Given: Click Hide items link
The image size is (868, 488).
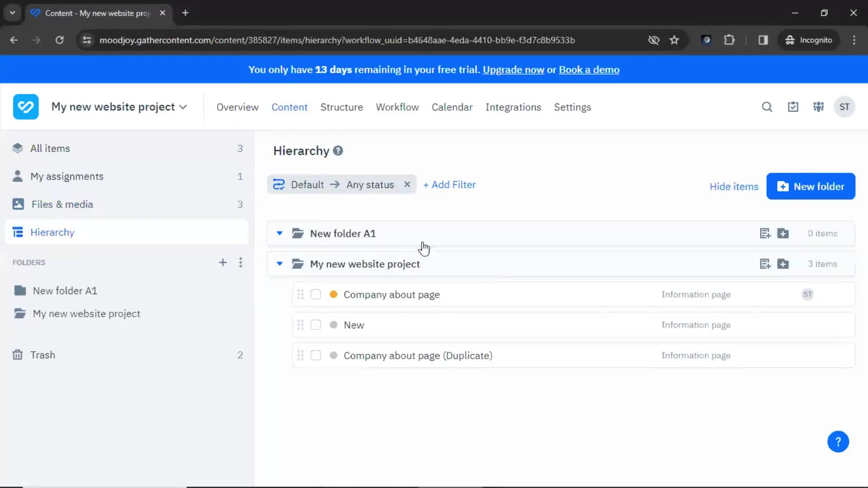Looking at the screenshot, I should pyautogui.click(x=734, y=187).
